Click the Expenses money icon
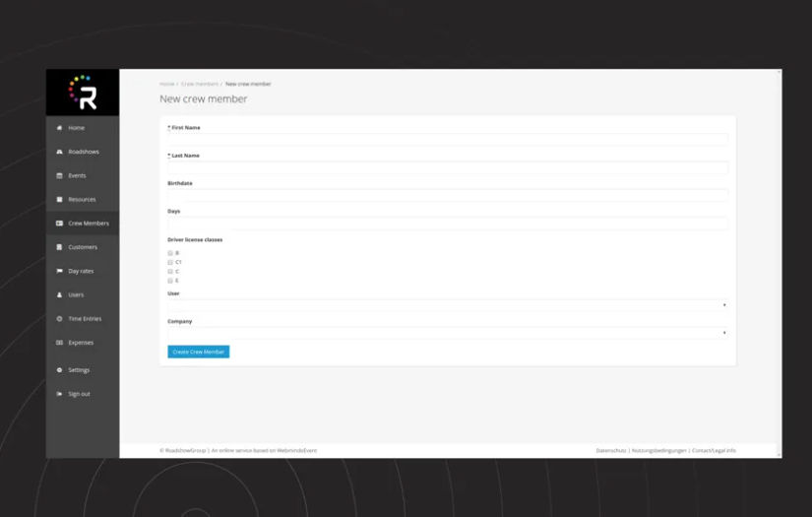The height and width of the screenshot is (517, 812). click(x=59, y=343)
